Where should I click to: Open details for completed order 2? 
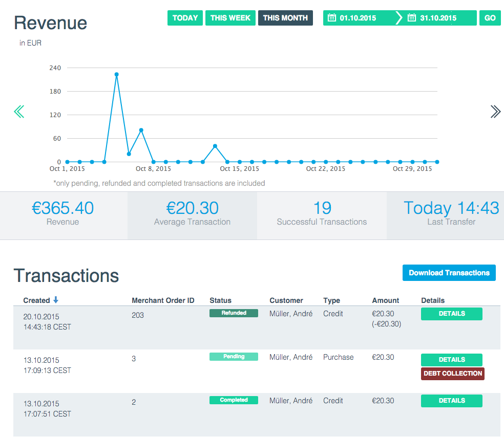pyautogui.click(x=451, y=401)
